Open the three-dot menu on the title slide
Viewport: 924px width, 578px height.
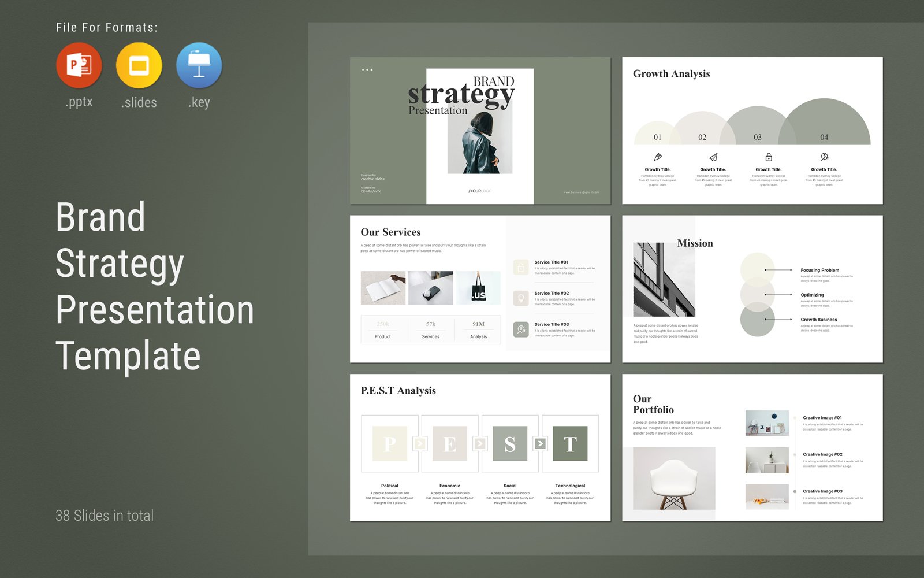tap(367, 69)
